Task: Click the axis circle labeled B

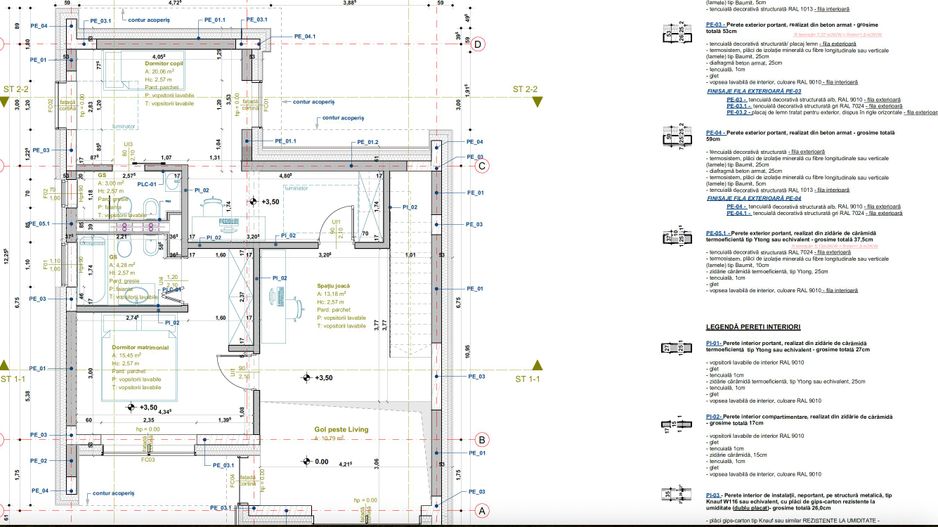Action: pyautogui.click(x=480, y=439)
